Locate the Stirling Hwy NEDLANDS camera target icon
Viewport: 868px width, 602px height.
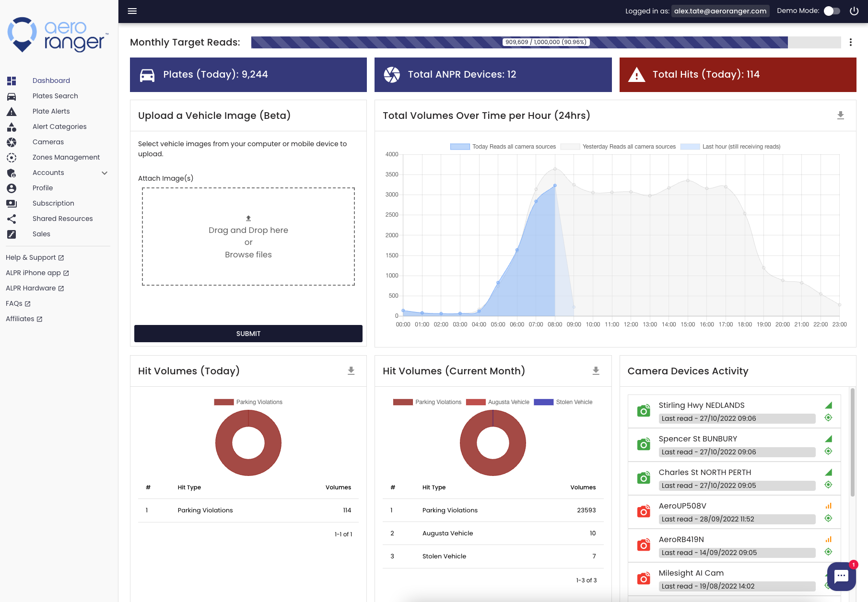828,417
